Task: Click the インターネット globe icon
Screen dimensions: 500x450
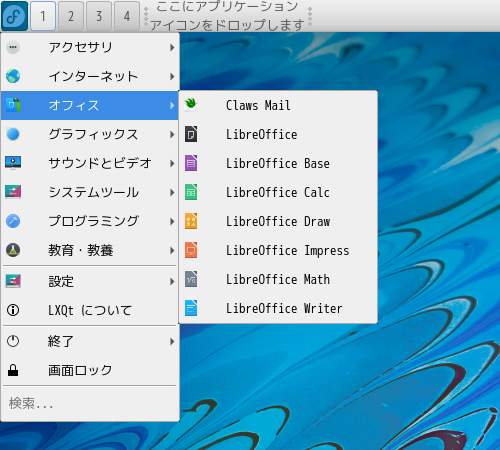Action: [x=13, y=76]
